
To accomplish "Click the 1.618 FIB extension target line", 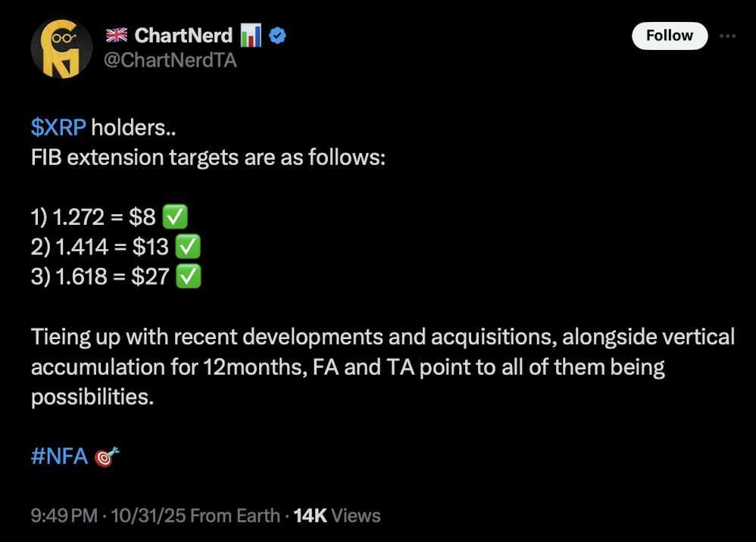I will pos(99,276).
